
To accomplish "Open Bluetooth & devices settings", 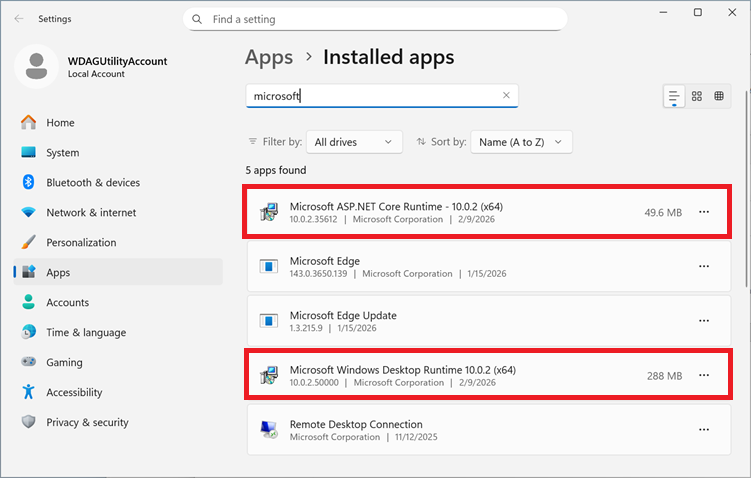I will tap(93, 183).
